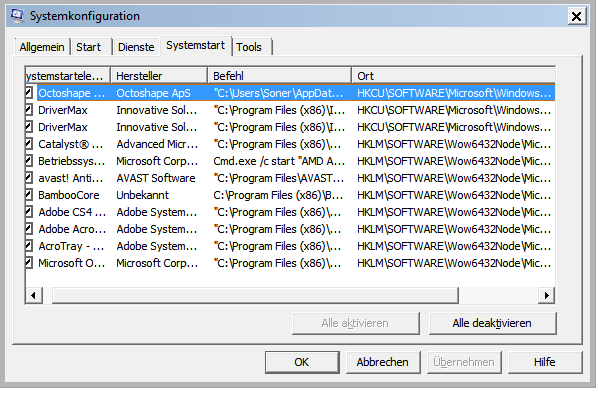This screenshot has width=598, height=394.
Task: Click the Adobe Acro... item name
Action: (x=72, y=229)
